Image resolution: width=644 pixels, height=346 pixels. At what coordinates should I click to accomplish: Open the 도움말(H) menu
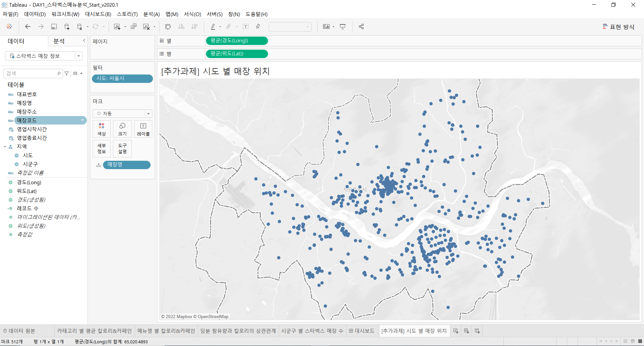pos(257,14)
